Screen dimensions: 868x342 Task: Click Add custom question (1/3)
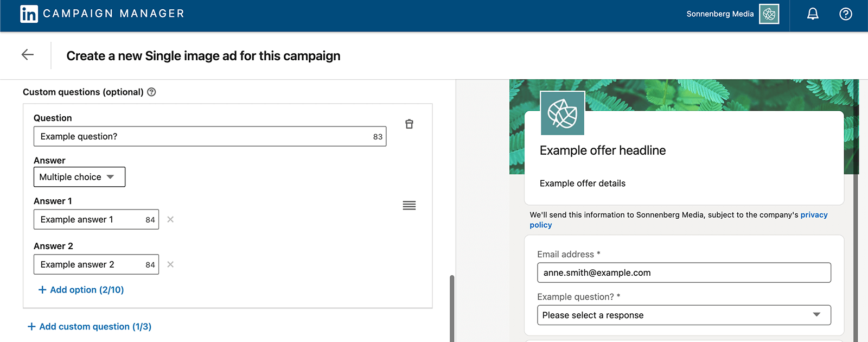tap(89, 326)
